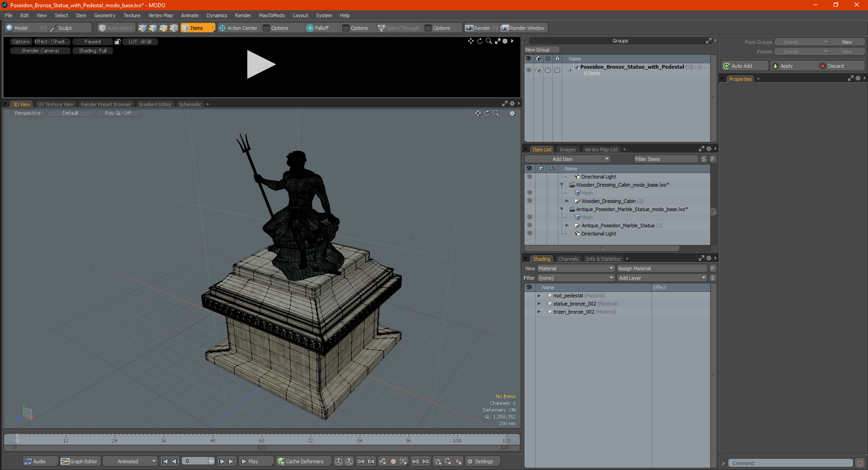The height and width of the screenshot is (470, 868).
Task: Click the 3D viewport rotate icon
Action: point(487,113)
